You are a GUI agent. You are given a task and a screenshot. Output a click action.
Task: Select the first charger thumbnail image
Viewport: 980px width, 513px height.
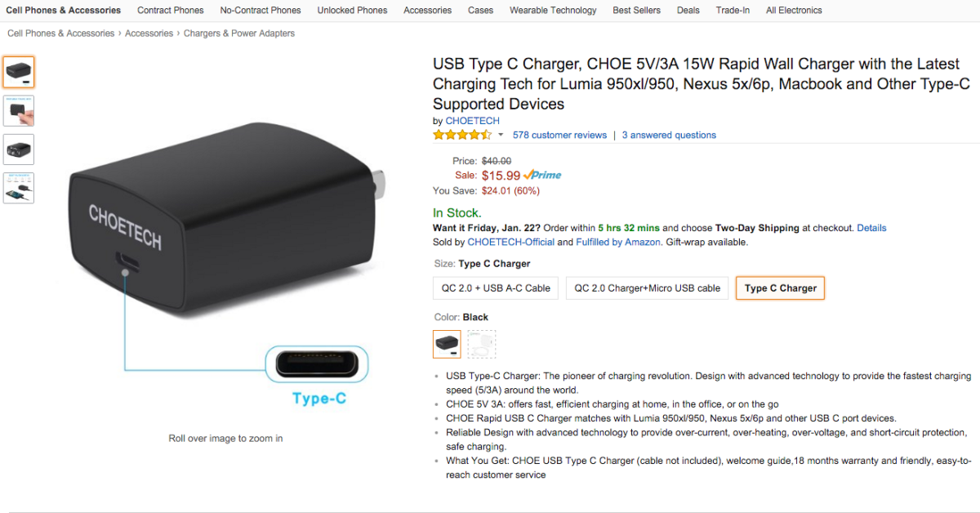(19, 72)
